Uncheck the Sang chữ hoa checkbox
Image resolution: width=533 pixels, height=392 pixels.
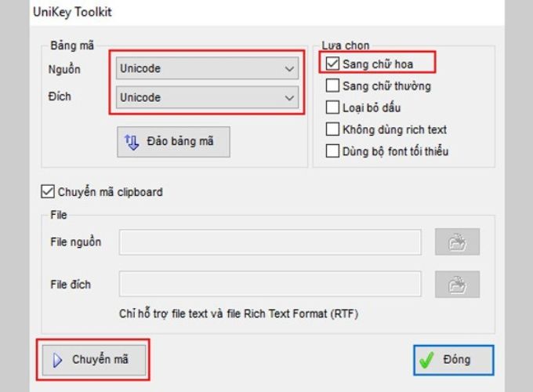click(x=332, y=64)
